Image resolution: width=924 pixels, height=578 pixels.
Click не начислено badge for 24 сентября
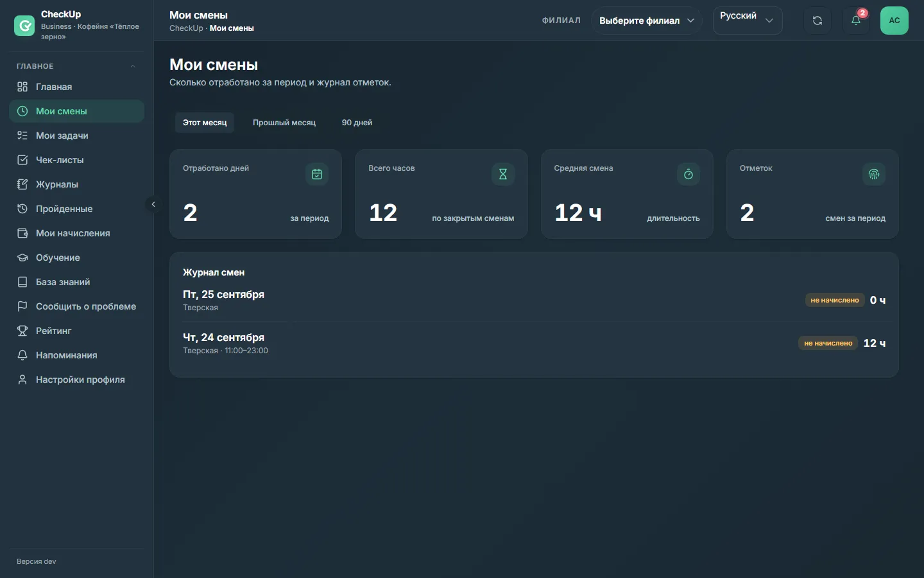coord(828,343)
